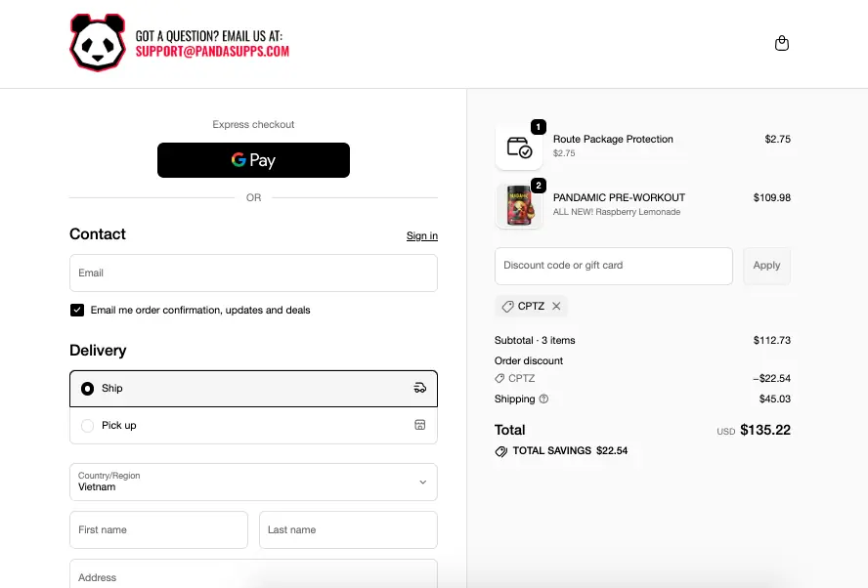The image size is (868, 588).
Task: Remove the CPTZ discount code tag
Action: pos(556,307)
